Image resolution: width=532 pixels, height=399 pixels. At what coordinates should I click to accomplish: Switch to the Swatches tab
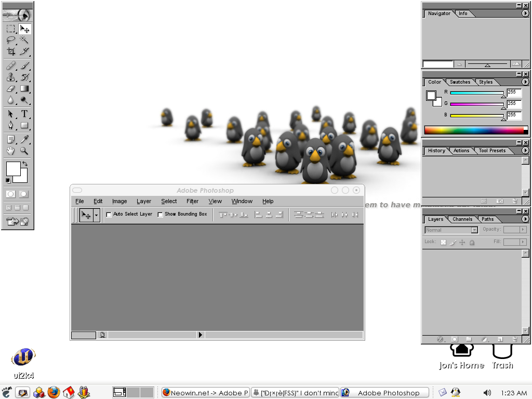point(460,82)
